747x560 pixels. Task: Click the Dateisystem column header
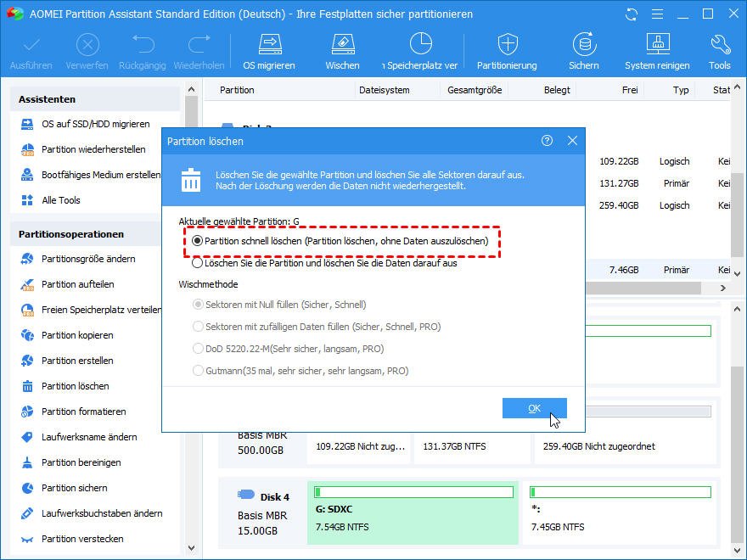[x=384, y=90]
